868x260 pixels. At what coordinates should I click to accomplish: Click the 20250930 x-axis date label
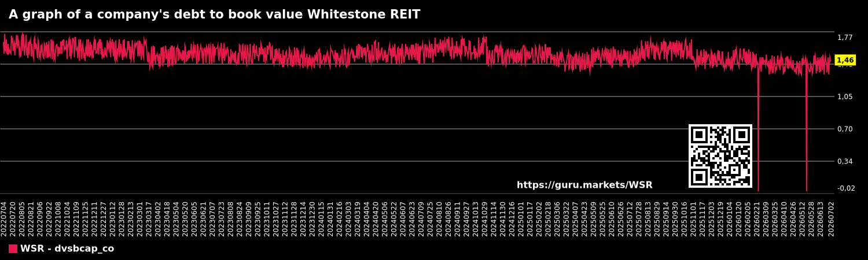click(x=675, y=218)
